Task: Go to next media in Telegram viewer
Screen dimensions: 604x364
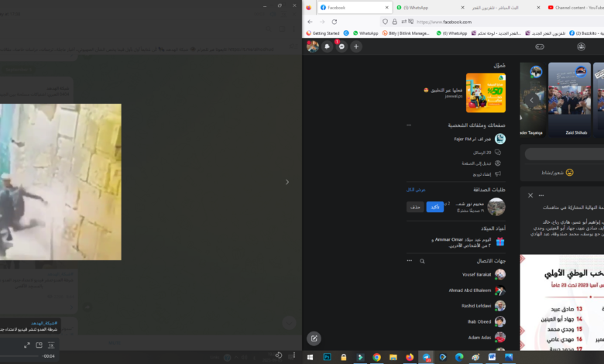Action: 287,182
